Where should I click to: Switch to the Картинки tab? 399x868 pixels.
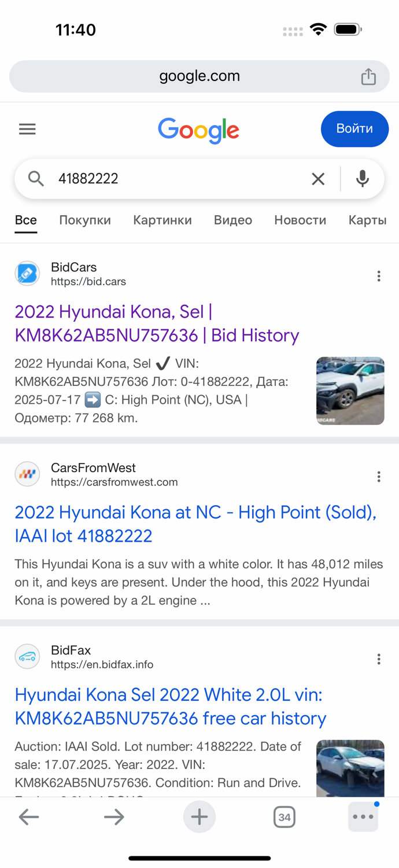162,220
